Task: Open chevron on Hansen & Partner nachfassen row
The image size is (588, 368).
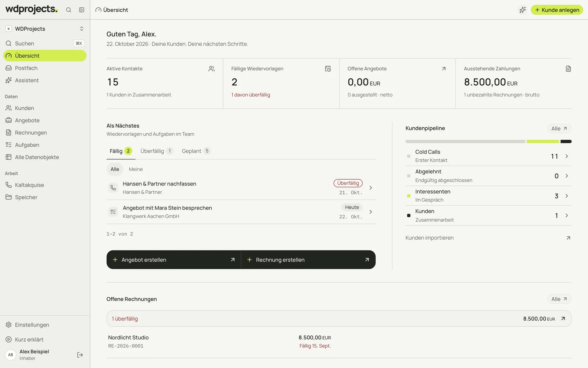Action: tap(370, 188)
